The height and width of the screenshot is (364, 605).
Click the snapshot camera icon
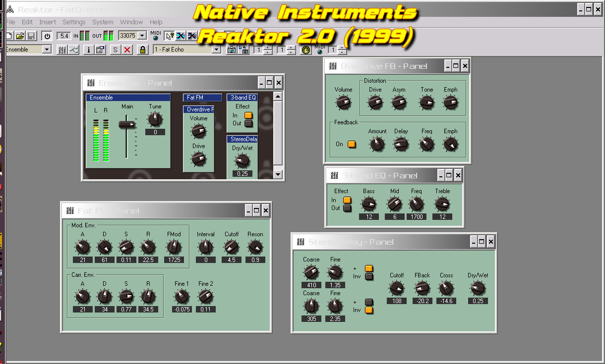(x=231, y=50)
